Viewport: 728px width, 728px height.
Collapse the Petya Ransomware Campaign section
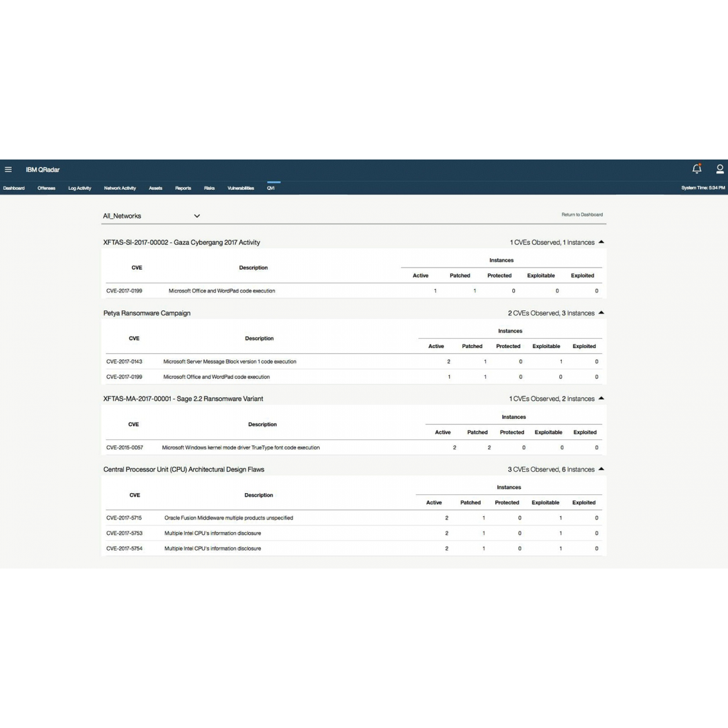click(x=601, y=312)
